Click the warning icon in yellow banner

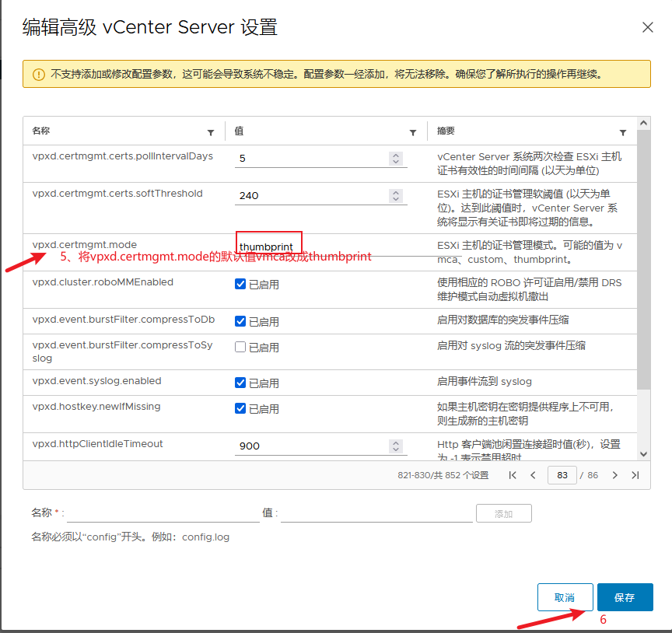pyautogui.click(x=39, y=75)
